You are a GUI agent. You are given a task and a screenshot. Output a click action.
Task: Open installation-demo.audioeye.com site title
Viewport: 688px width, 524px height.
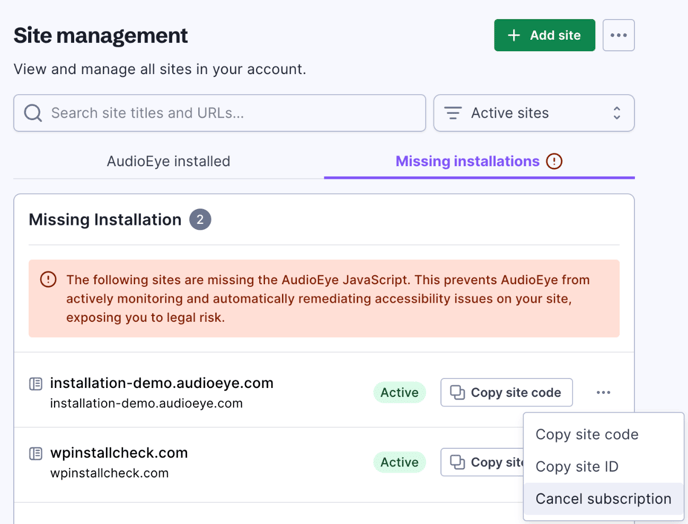pyautogui.click(x=161, y=383)
